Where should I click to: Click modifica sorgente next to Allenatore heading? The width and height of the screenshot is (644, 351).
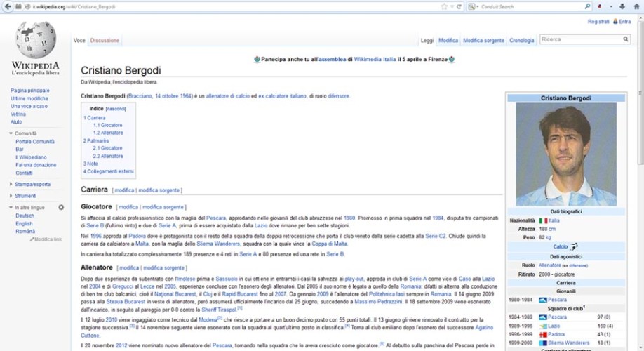point(163,268)
